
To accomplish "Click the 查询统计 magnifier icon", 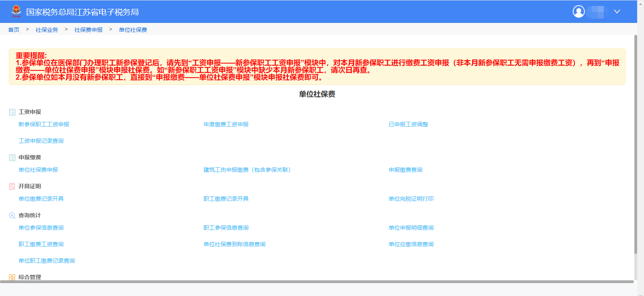I will pos(12,216).
